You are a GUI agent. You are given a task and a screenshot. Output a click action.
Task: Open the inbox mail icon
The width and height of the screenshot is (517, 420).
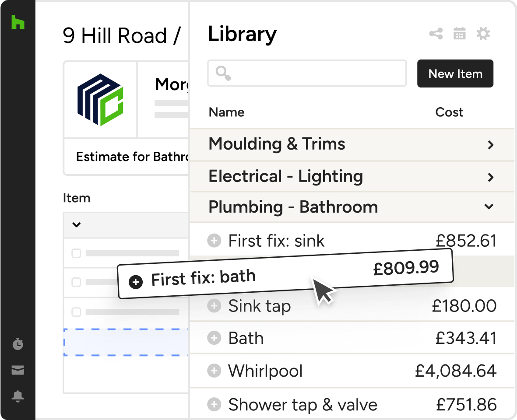pyautogui.click(x=18, y=371)
